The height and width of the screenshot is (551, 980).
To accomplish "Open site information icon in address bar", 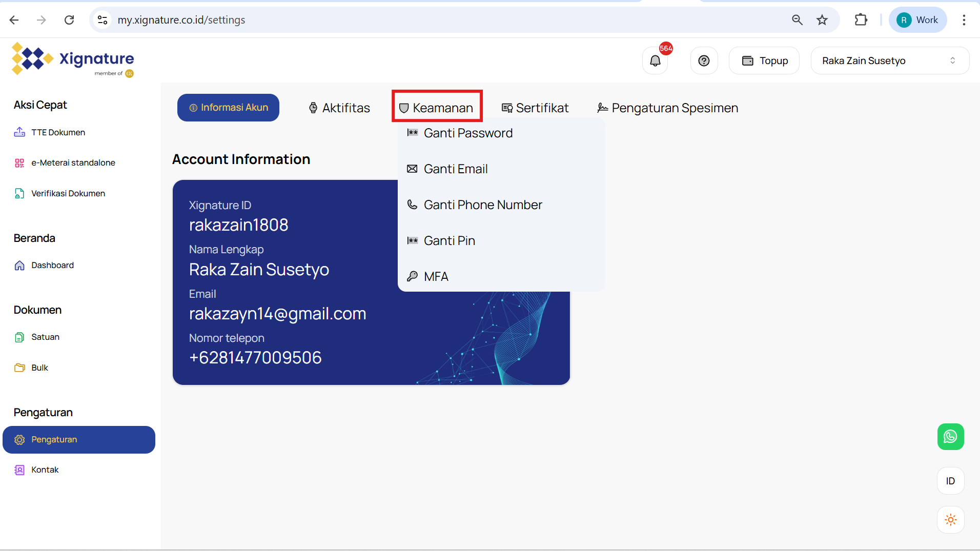I will (103, 20).
